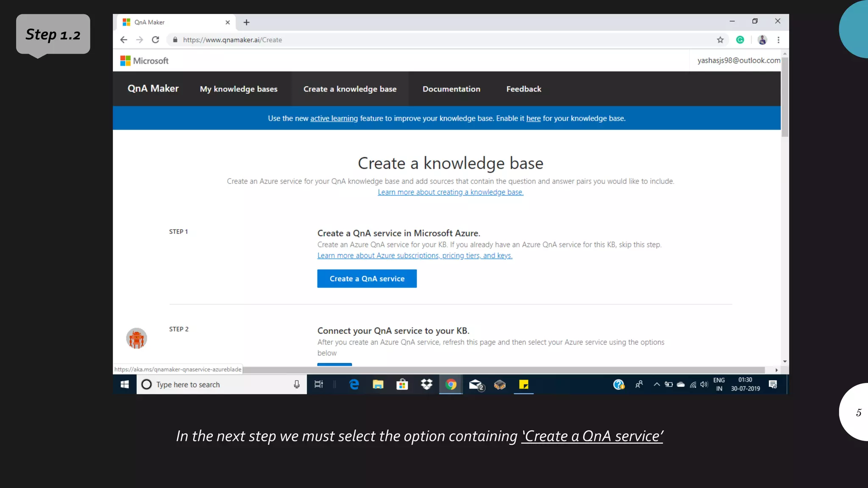Image resolution: width=868 pixels, height=488 pixels.
Task: Open the People icon in taskbar
Action: tap(639, 385)
